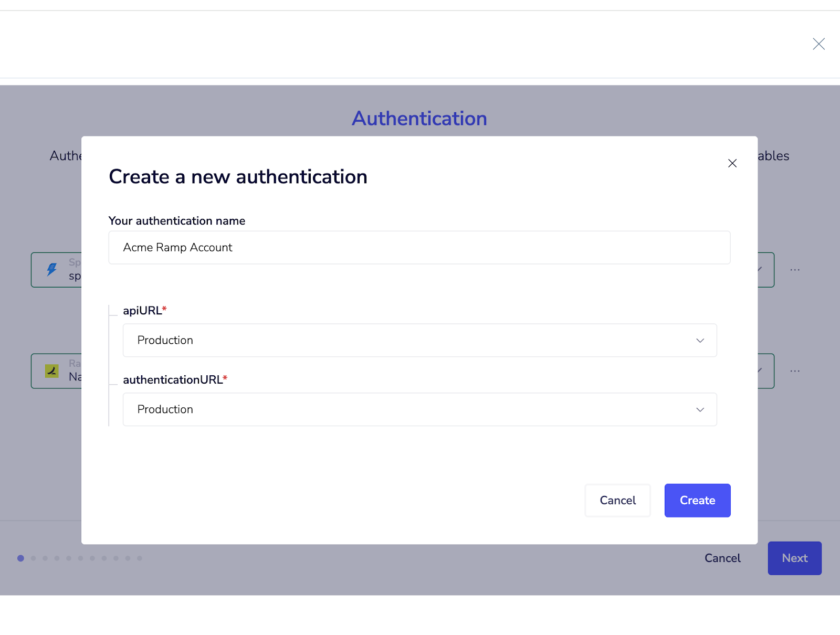Select the partially hidden 'Authe' tab

click(66, 156)
